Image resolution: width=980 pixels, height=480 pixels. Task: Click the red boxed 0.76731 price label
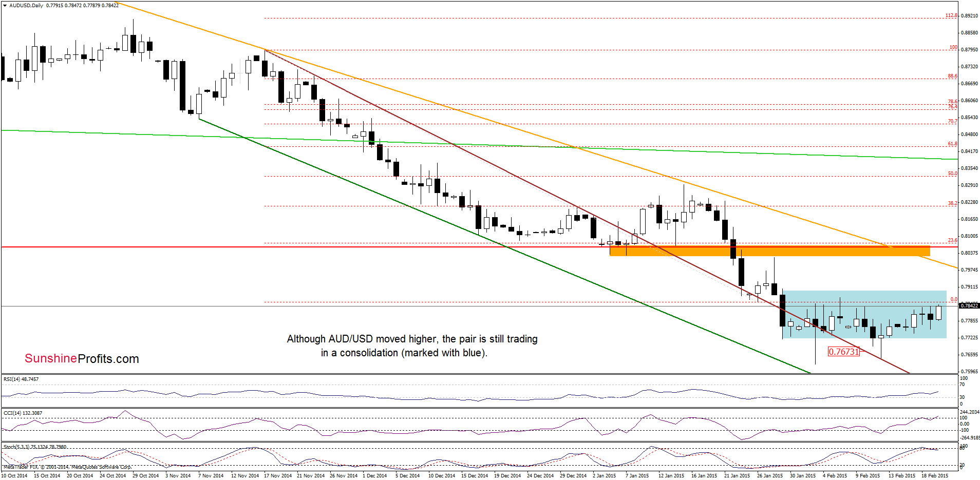[x=843, y=352]
